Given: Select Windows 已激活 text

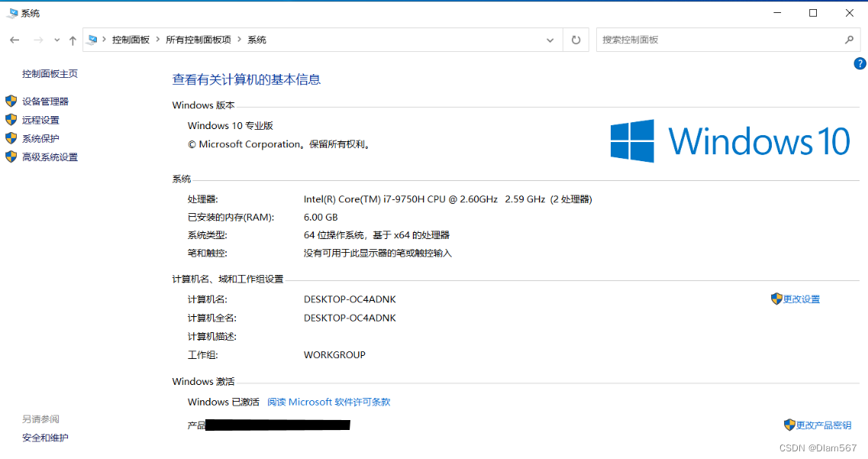Looking at the screenshot, I should (x=223, y=402).
